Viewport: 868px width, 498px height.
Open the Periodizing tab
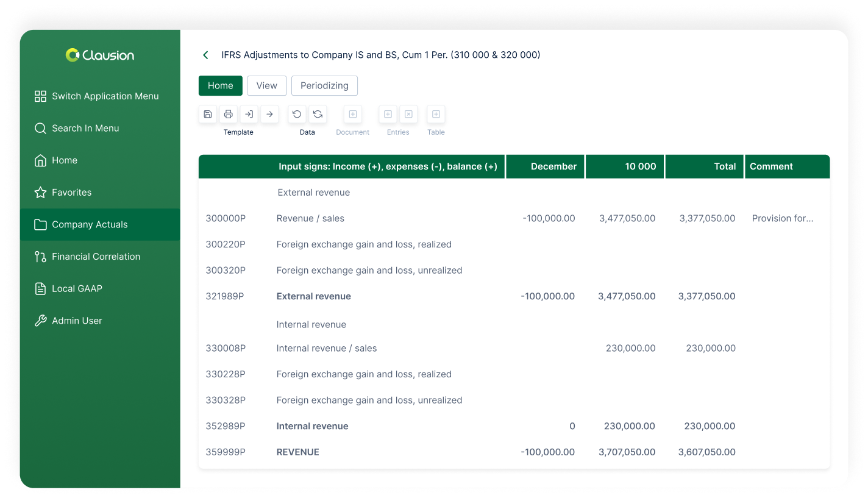[x=324, y=85]
